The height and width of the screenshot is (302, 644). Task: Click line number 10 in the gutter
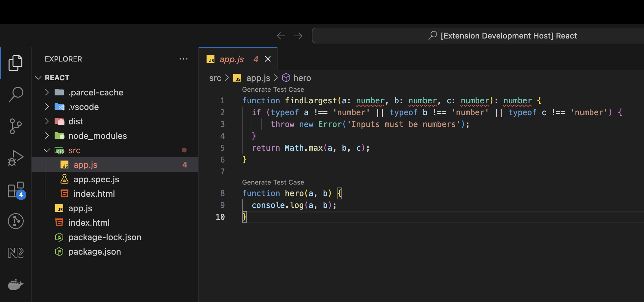[220, 217]
